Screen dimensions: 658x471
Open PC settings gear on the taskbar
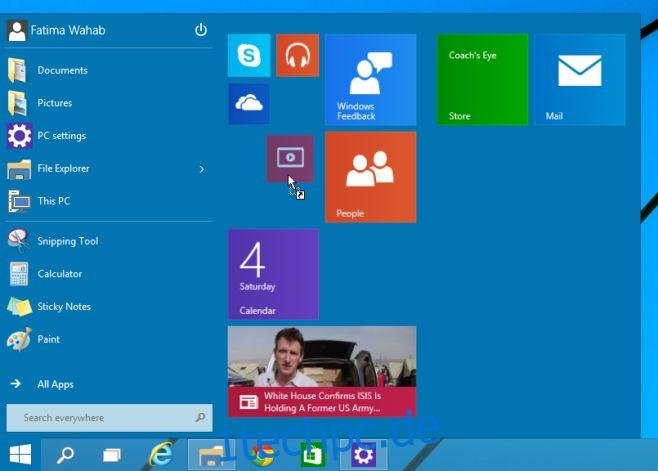[x=363, y=455]
